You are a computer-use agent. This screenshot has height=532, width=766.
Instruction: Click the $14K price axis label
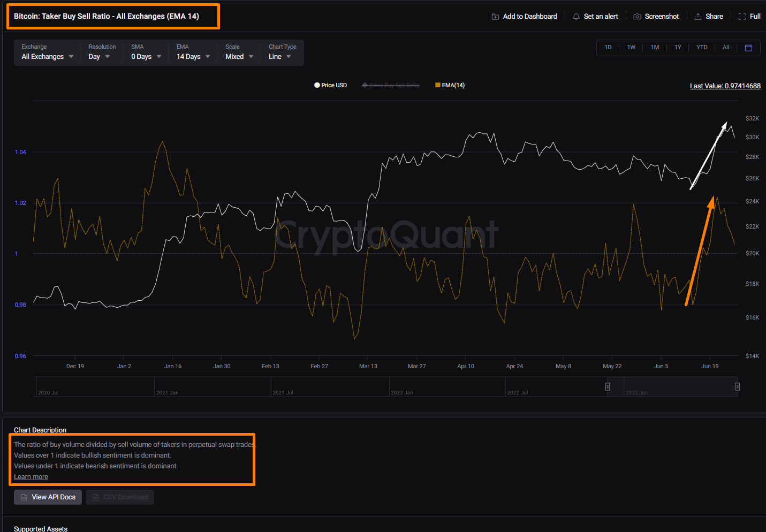[x=752, y=356]
